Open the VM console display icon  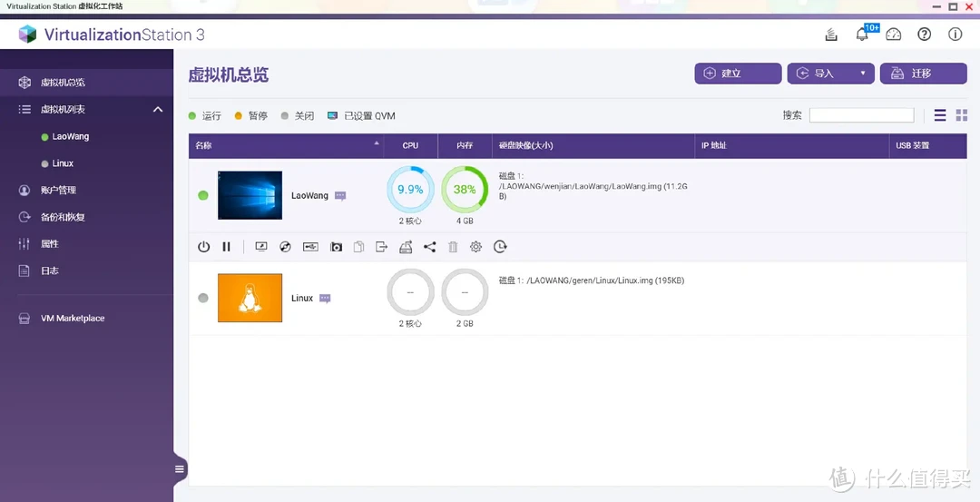click(x=261, y=247)
